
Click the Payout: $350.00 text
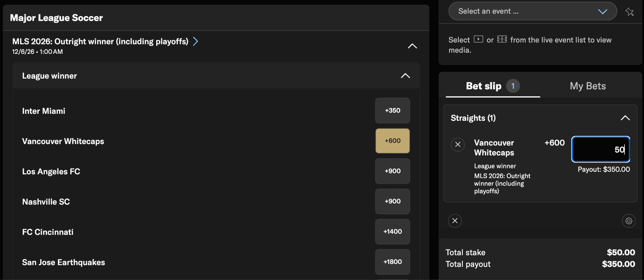point(604,169)
